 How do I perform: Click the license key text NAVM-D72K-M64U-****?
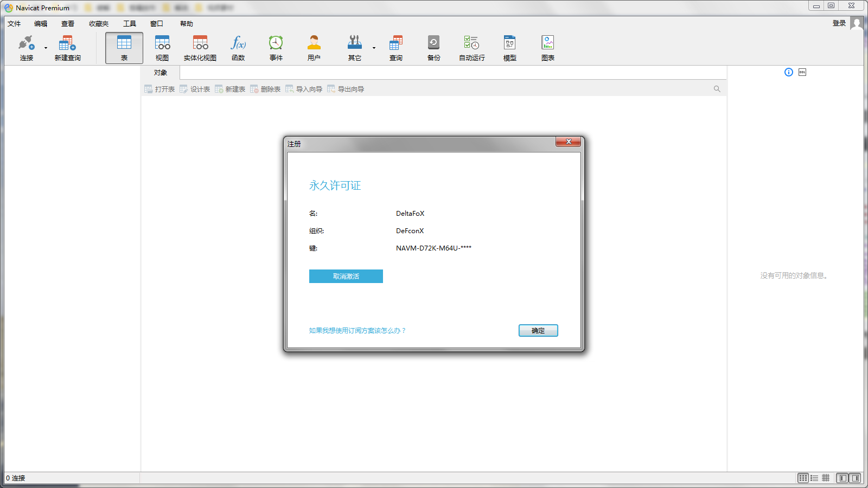[433, 248]
